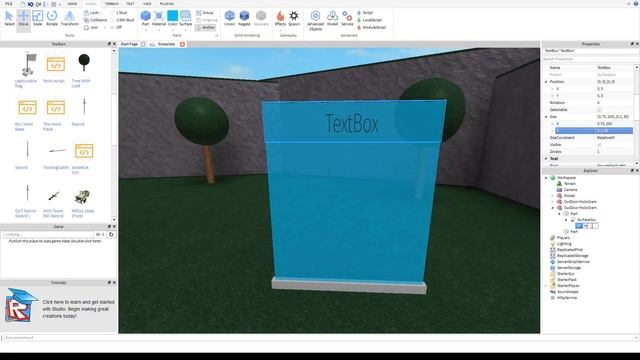Open the FILE menu
This screenshot has width=640, height=360.
coord(9,4)
